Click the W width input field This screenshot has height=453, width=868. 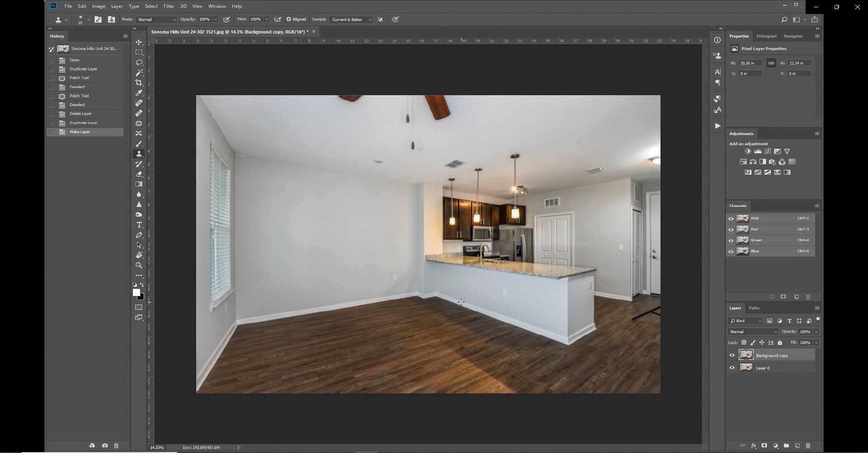(x=751, y=63)
